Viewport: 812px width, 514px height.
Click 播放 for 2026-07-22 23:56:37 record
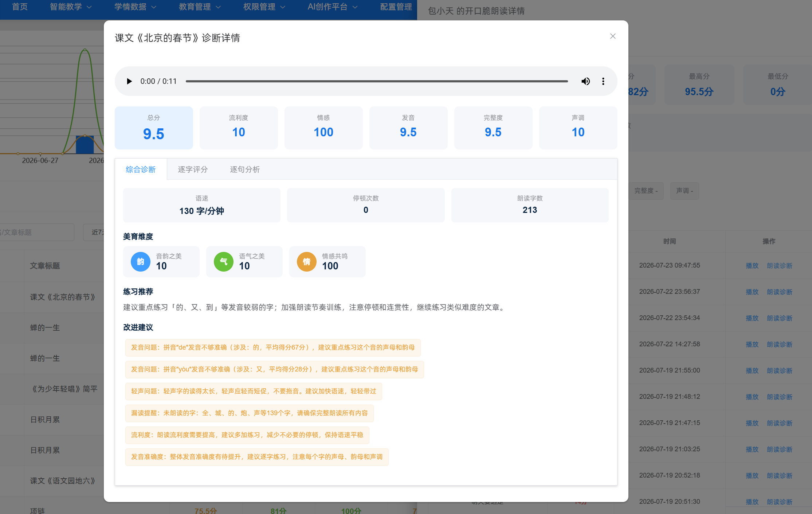pyautogui.click(x=752, y=292)
